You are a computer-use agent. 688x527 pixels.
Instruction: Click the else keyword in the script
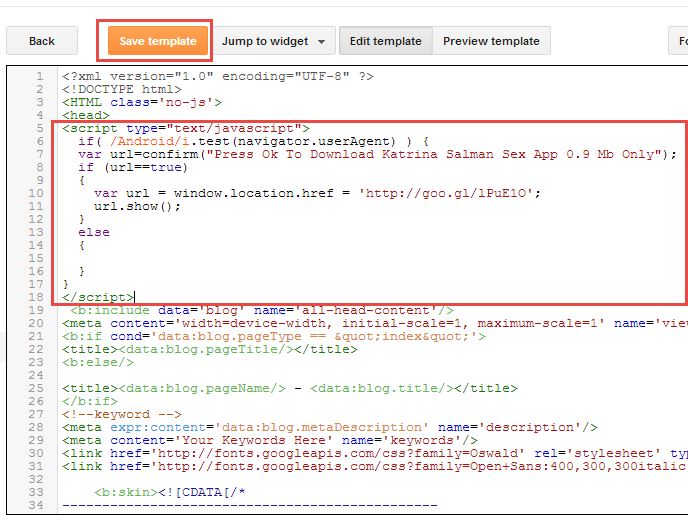pos(94,232)
